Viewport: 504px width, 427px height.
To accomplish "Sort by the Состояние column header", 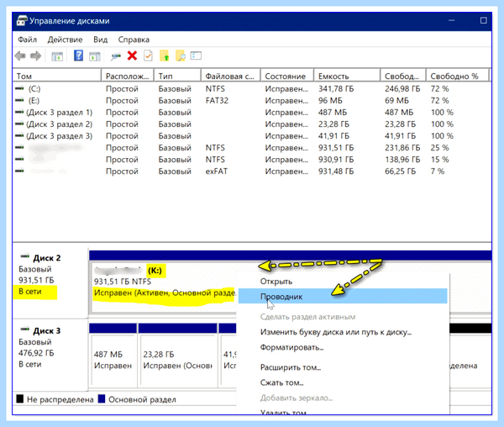I will (x=286, y=76).
